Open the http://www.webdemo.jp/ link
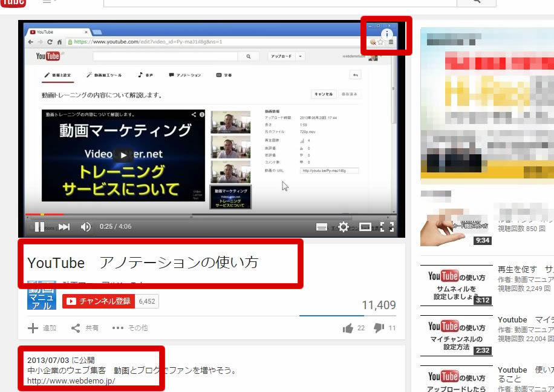Viewport: 554px width, 392px height. 71,381
